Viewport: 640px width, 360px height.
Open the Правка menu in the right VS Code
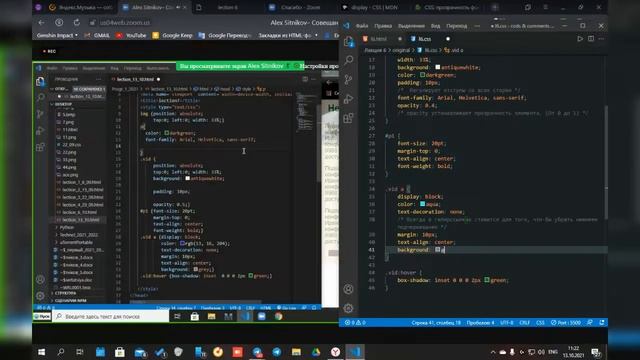[x=383, y=26]
